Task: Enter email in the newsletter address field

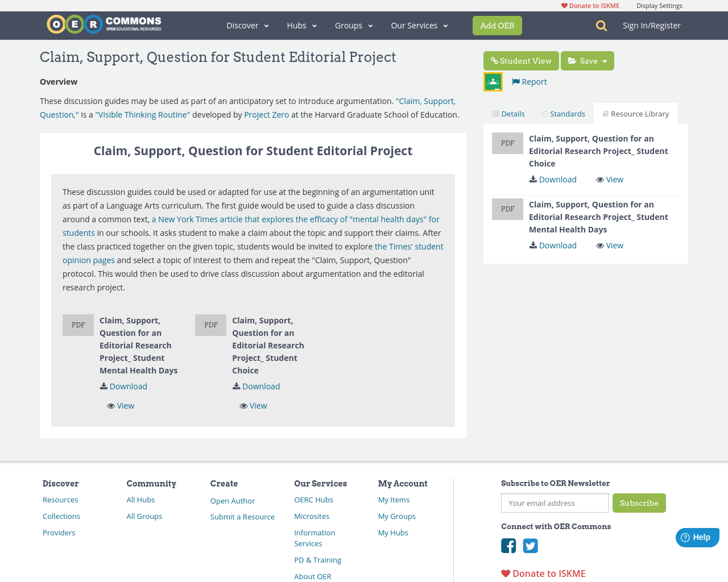Action: point(555,502)
